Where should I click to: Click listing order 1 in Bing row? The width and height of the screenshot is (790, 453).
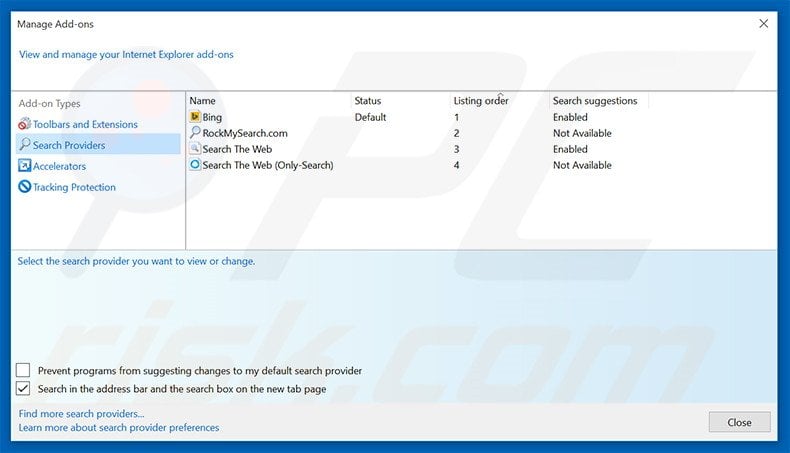coord(456,117)
